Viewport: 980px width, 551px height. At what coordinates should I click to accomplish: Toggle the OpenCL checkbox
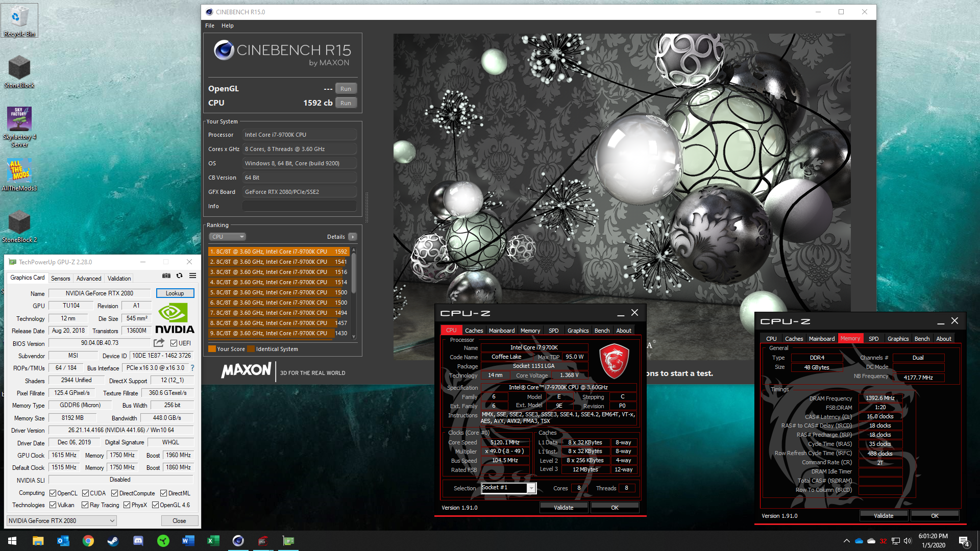tap(53, 493)
